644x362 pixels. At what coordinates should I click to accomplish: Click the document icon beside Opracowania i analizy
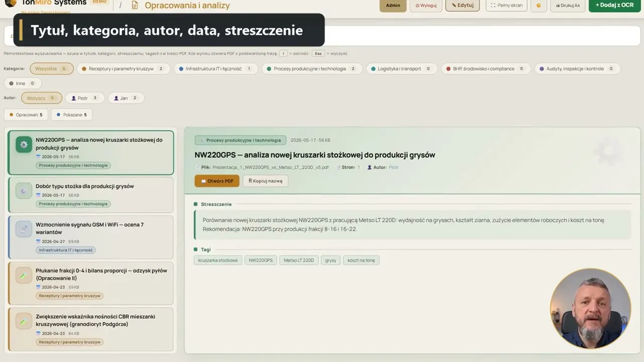pos(134,6)
